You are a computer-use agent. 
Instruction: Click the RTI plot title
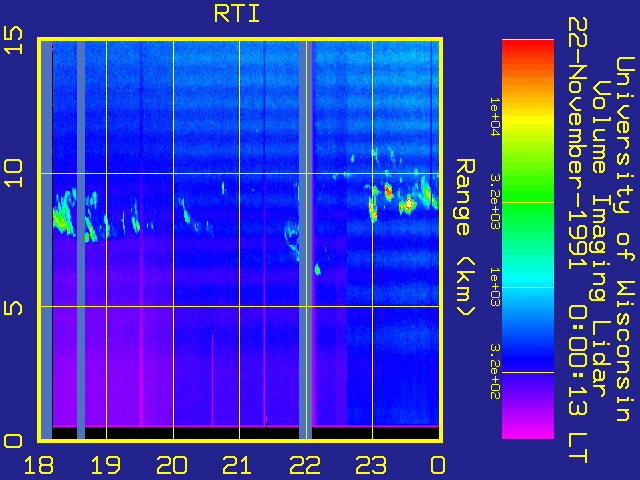tap(237, 14)
